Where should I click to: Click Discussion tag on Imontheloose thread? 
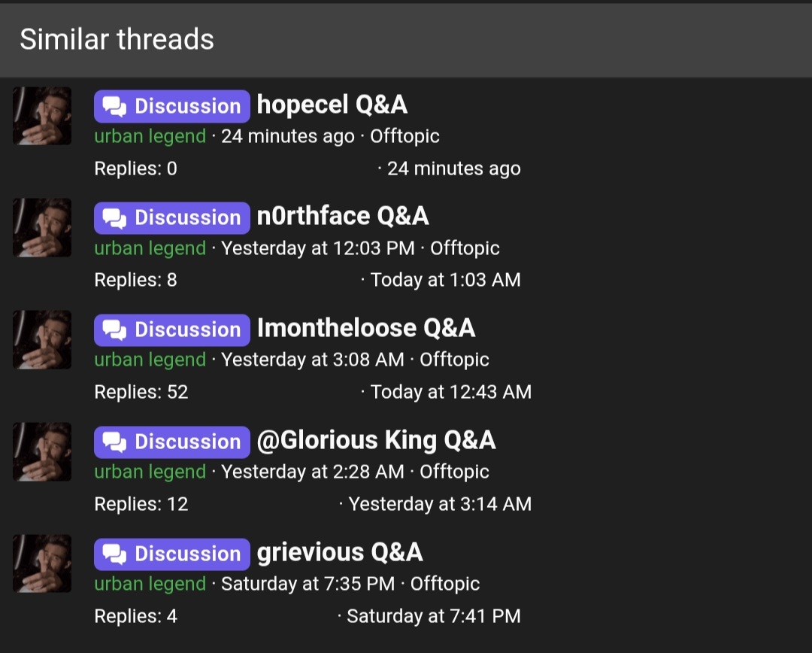point(172,330)
